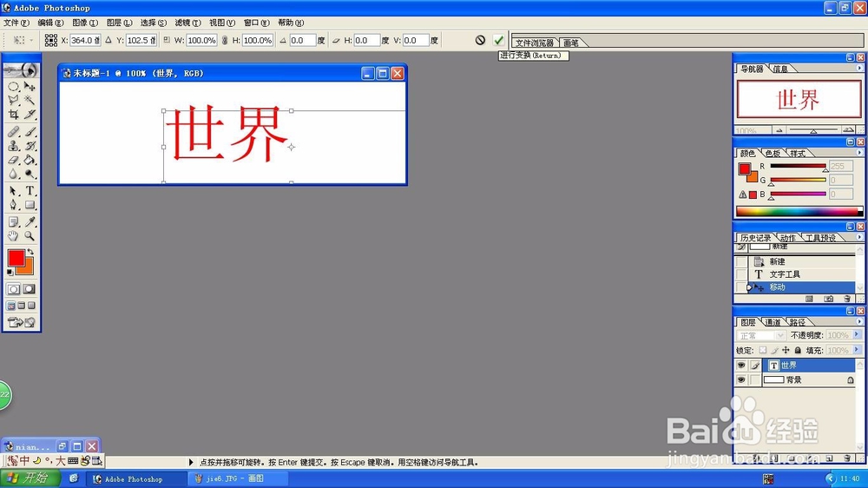Select the Eyedropper tool
Image resolution: width=868 pixels, height=488 pixels.
coord(30,222)
